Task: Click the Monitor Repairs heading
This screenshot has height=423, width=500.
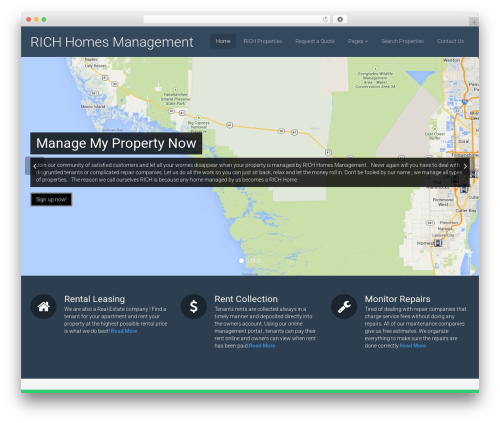Action: coord(397,299)
